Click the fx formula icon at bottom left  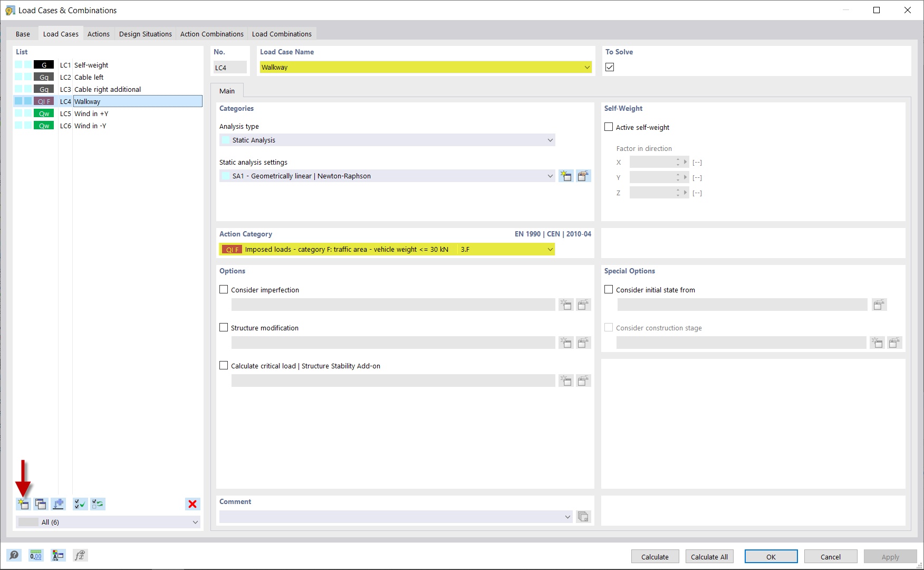(80, 555)
